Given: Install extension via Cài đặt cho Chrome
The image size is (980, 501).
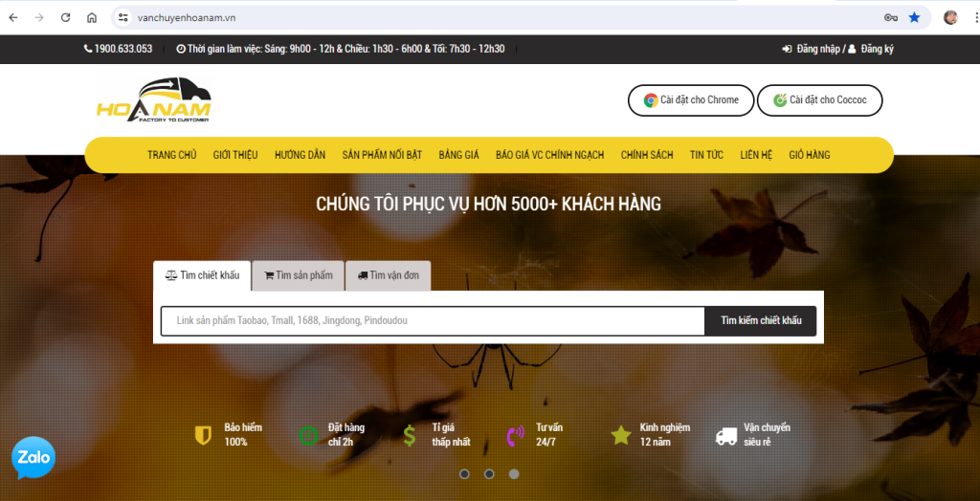Looking at the screenshot, I should [x=691, y=100].
